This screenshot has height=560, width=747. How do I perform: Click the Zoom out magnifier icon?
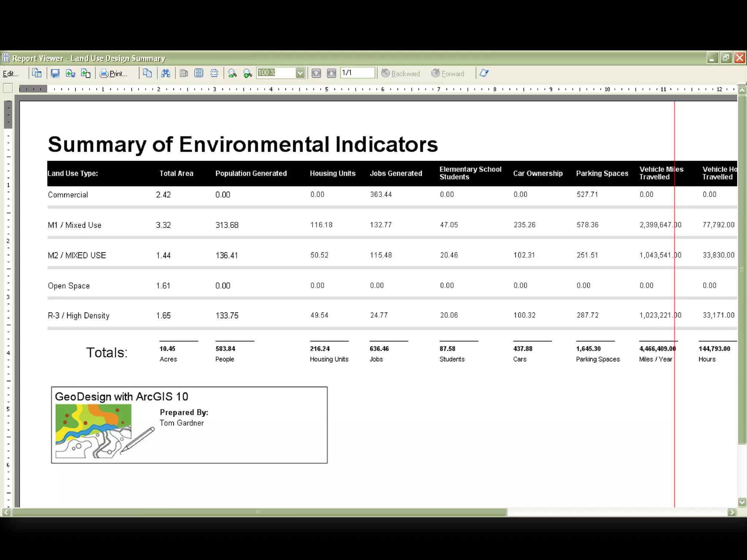(232, 74)
